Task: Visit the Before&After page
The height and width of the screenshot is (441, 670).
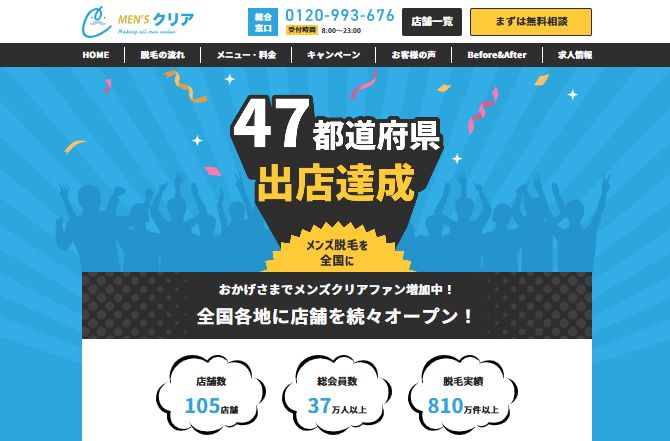Action: point(497,55)
